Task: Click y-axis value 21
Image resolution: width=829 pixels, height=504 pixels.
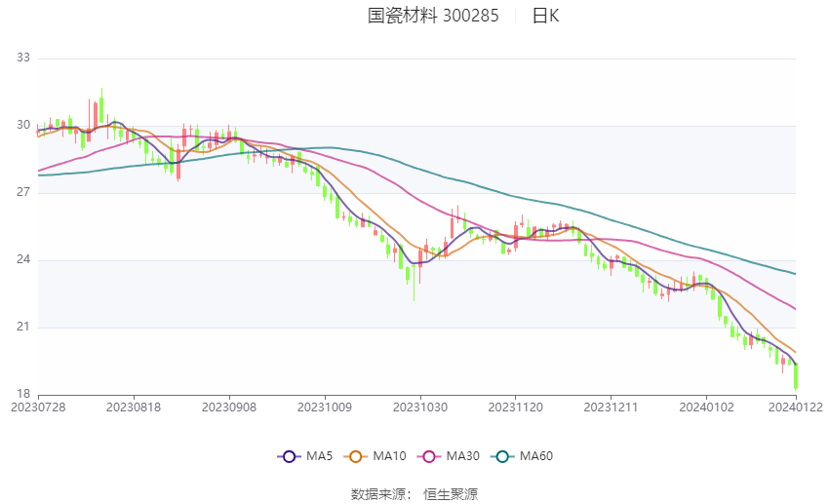Action: [23, 327]
